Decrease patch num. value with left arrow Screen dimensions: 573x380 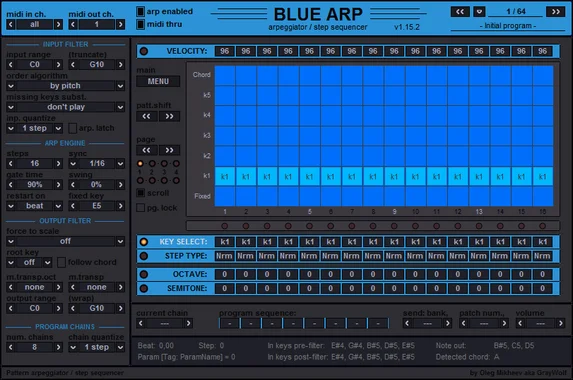pyautogui.click(x=464, y=323)
